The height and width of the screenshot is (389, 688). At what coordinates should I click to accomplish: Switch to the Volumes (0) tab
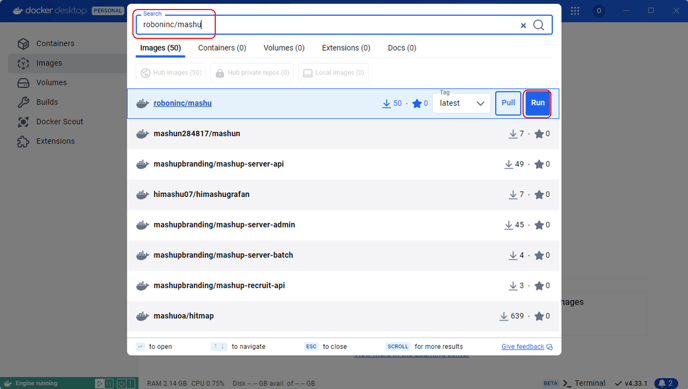[x=284, y=48]
